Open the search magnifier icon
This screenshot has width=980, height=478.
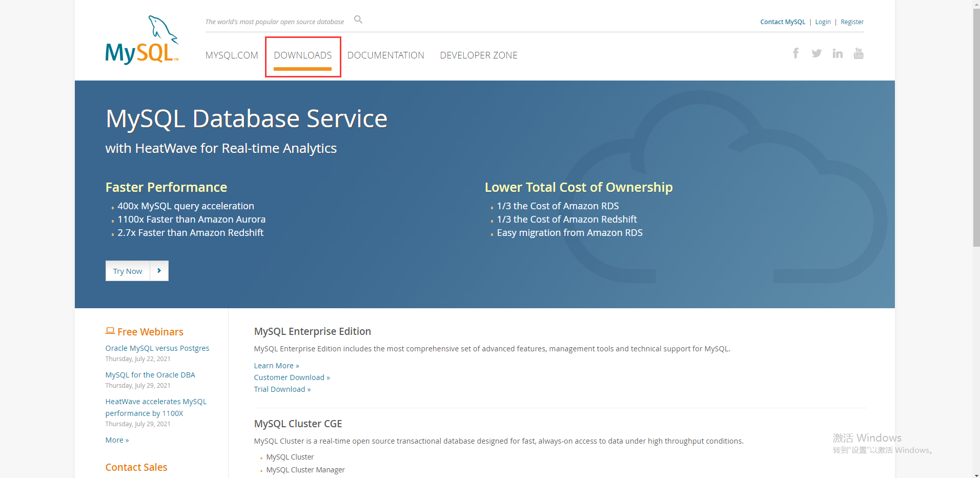(x=358, y=19)
